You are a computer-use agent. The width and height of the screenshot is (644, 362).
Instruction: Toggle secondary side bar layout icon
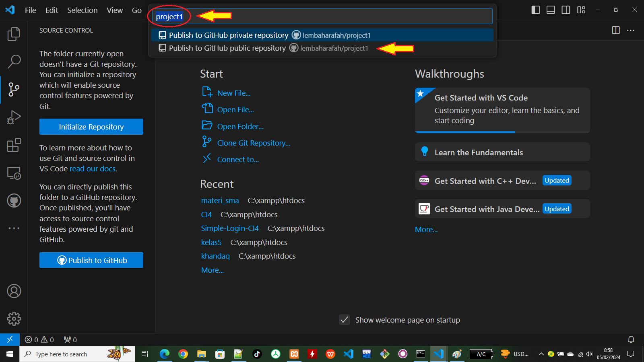point(566,10)
